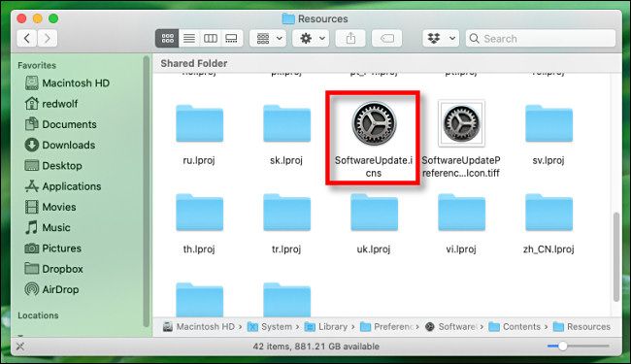Click the zh_CN.lproj file name label
This screenshot has width=631, height=364.
click(x=548, y=249)
